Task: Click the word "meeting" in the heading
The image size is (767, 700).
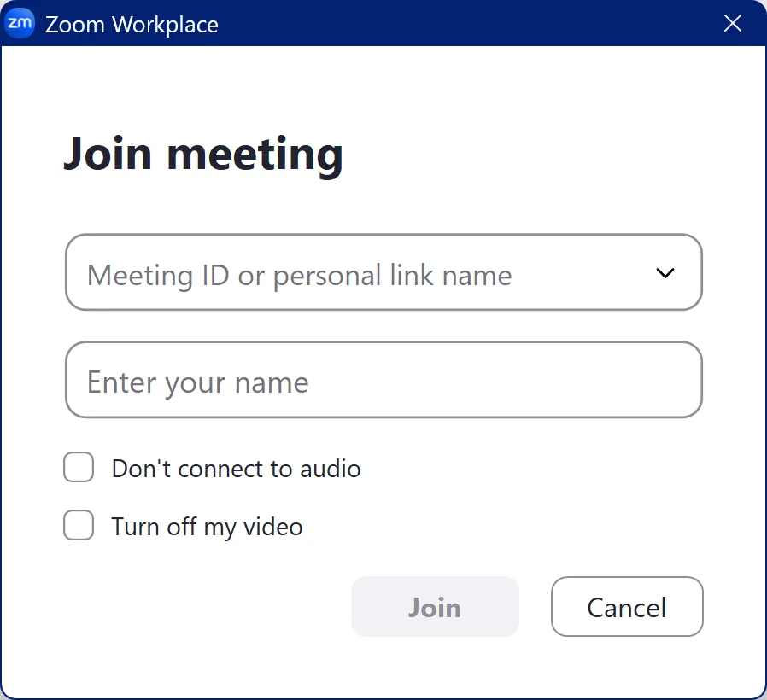Action: [255, 155]
